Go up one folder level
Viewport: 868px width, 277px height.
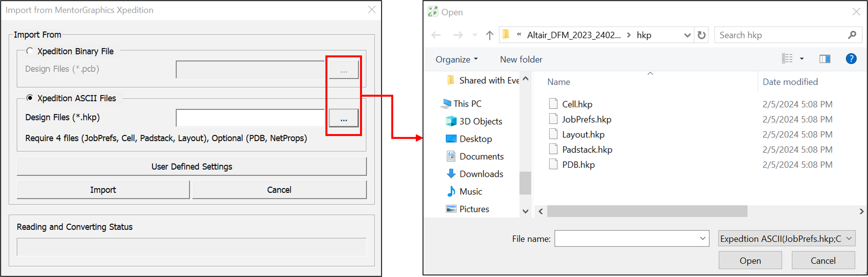[x=490, y=35]
